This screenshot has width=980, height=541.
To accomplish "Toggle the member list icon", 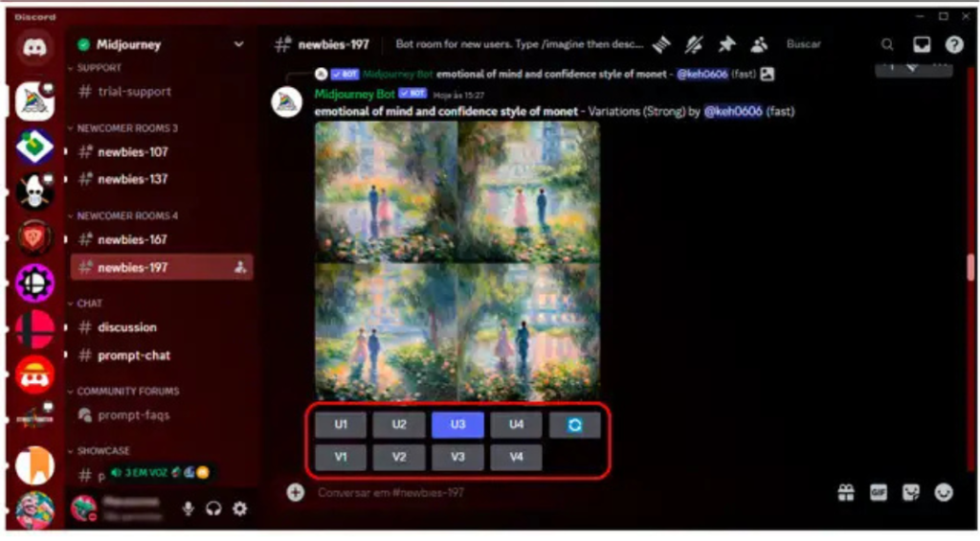I will coord(759,45).
